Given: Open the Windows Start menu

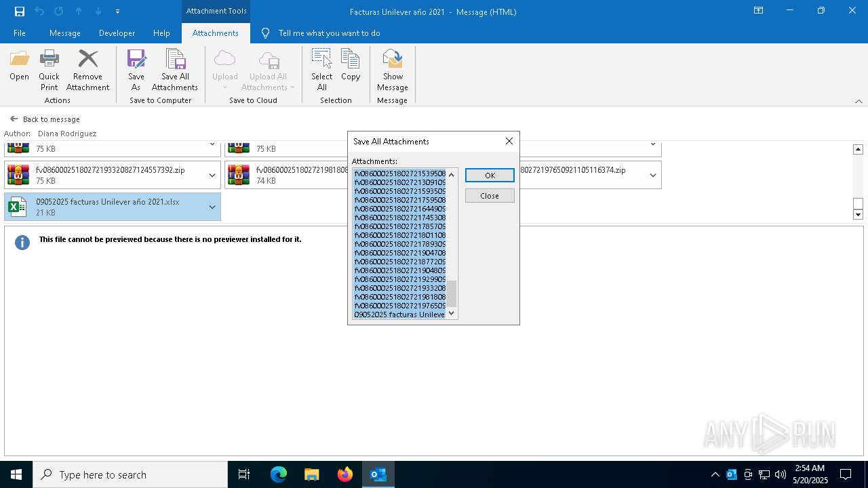Looking at the screenshot, I should 16,474.
